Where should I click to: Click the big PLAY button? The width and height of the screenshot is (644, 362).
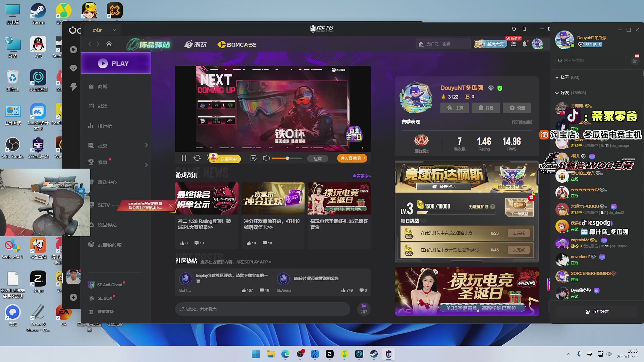pos(116,63)
